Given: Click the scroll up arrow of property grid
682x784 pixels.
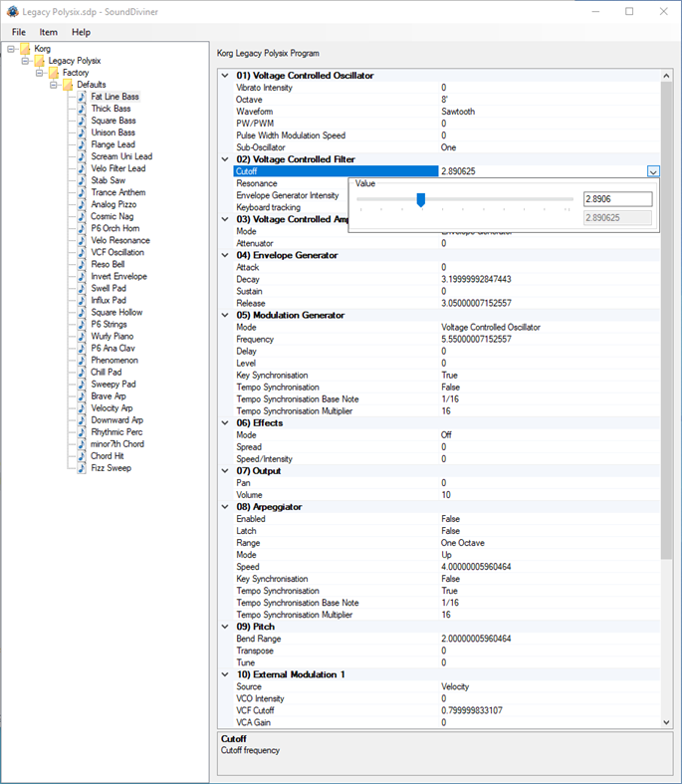Looking at the screenshot, I should click(x=666, y=76).
